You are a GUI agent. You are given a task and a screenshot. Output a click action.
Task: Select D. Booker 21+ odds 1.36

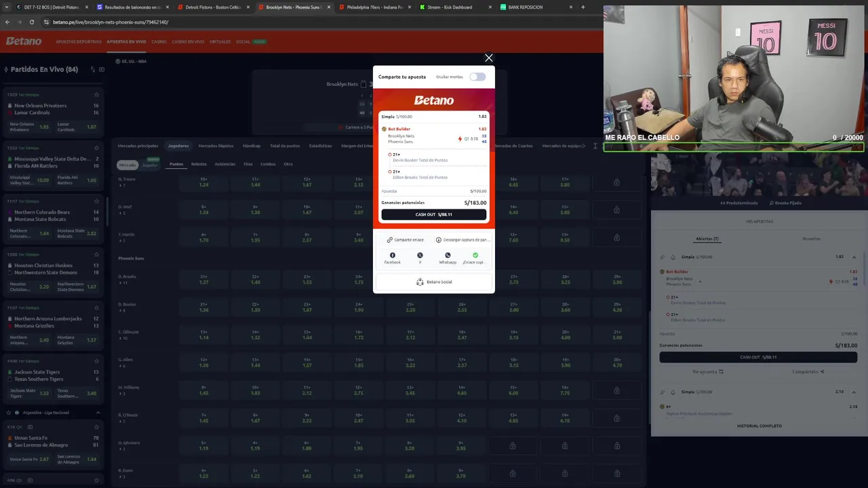[x=203, y=307]
